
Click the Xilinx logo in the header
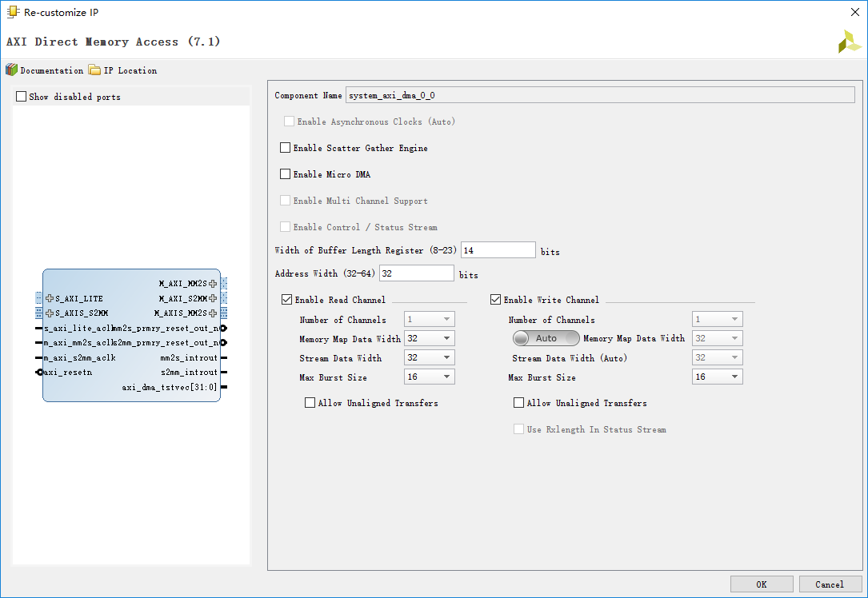[849, 42]
